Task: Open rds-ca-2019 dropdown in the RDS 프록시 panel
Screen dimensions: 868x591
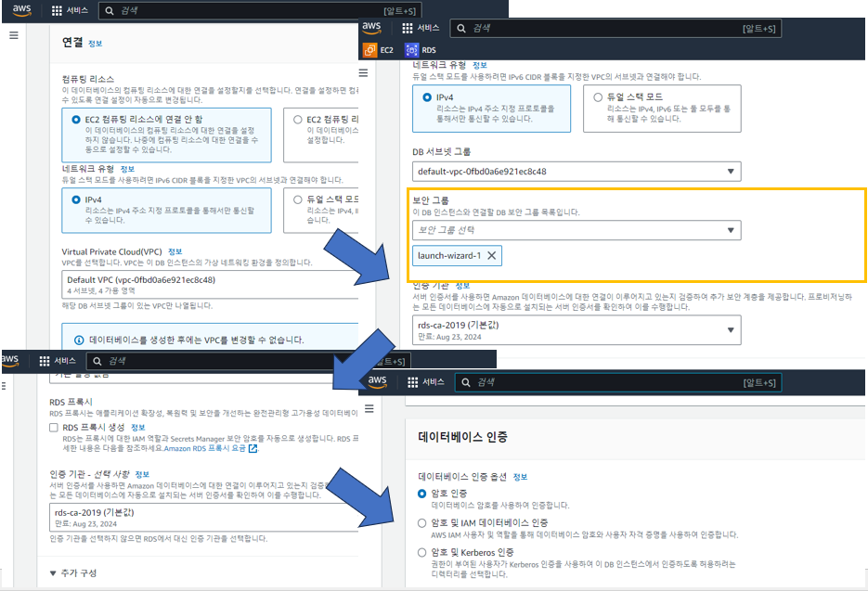Action: pos(203,517)
